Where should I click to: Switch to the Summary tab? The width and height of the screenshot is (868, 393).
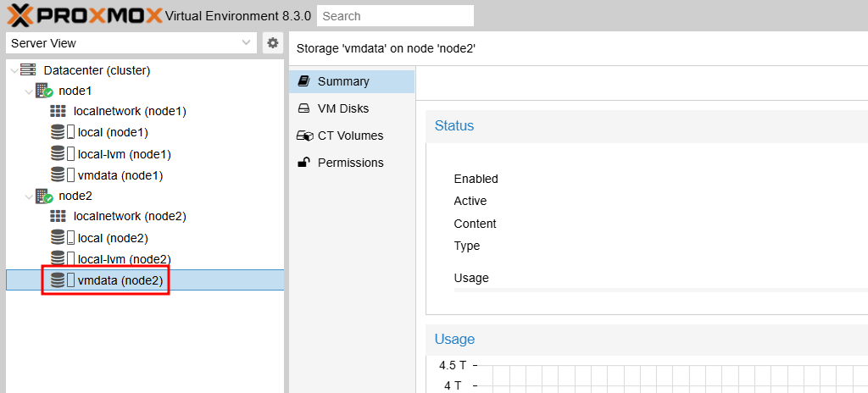(352, 81)
